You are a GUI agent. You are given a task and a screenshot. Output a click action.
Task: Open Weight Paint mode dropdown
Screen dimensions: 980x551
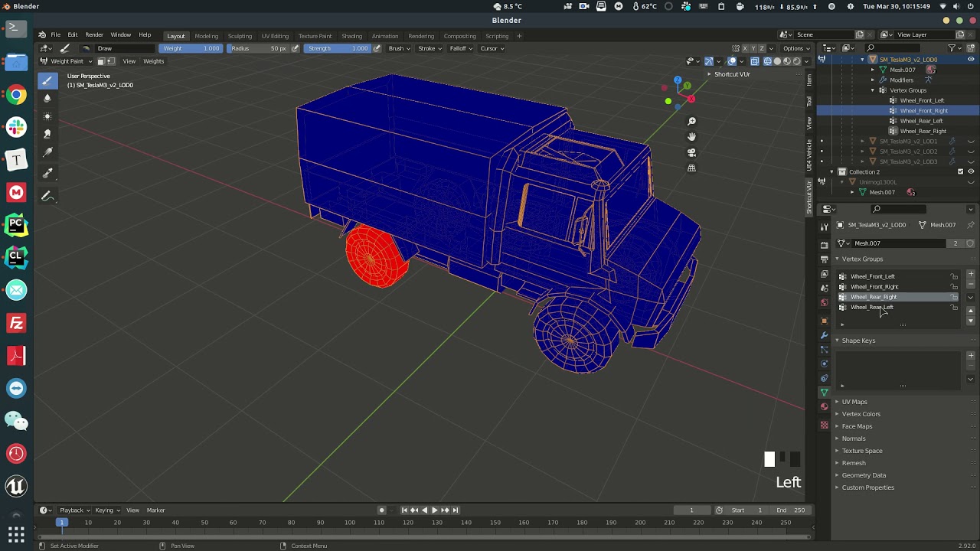pyautogui.click(x=65, y=61)
